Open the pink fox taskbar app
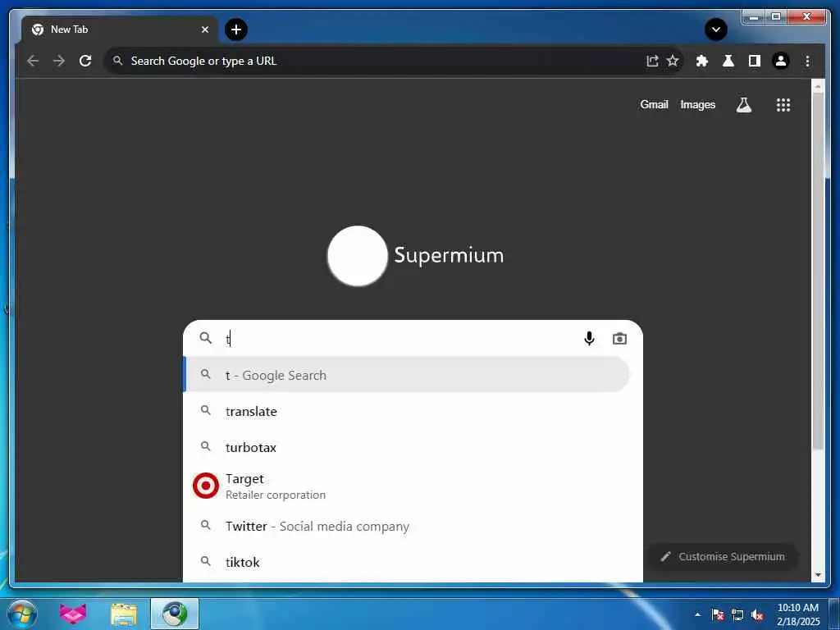Screen dimensions: 840x630 (x=73, y=614)
